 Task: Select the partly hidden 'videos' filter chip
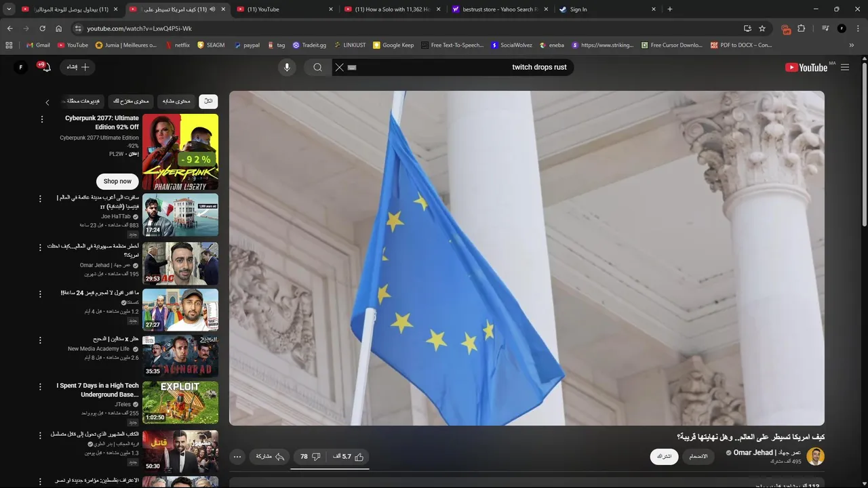pos(81,101)
